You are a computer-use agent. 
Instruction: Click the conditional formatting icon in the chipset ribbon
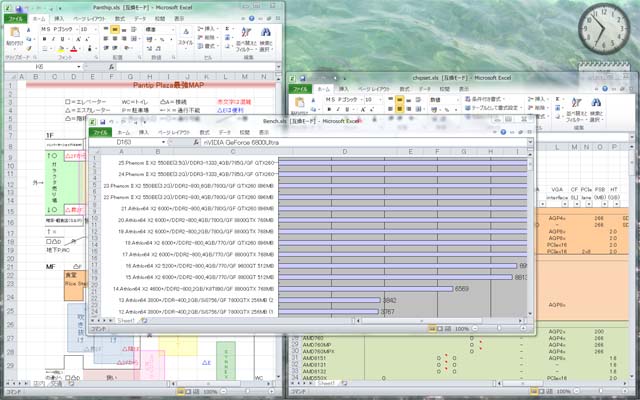467,99
